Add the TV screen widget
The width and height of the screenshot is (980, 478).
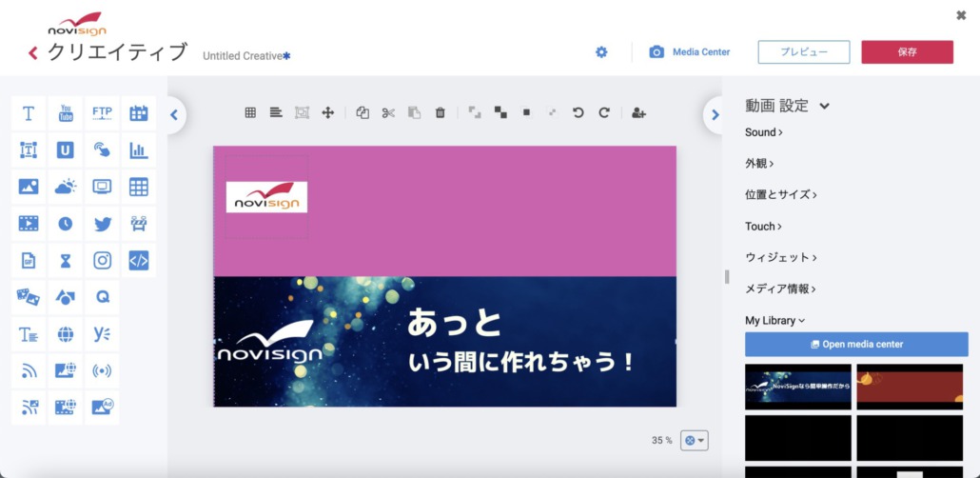pos(102,187)
